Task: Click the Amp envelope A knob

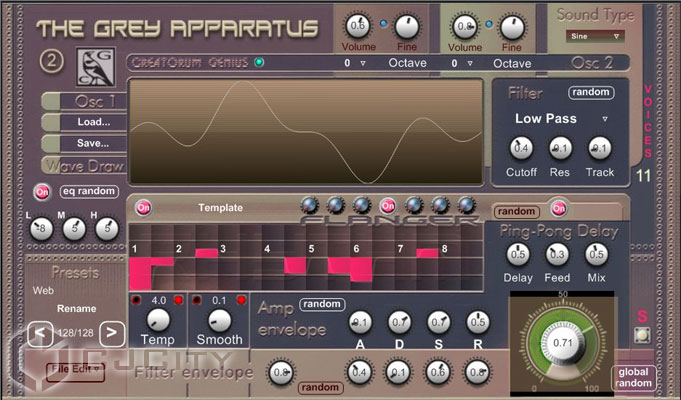Action: [x=360, y=322]
